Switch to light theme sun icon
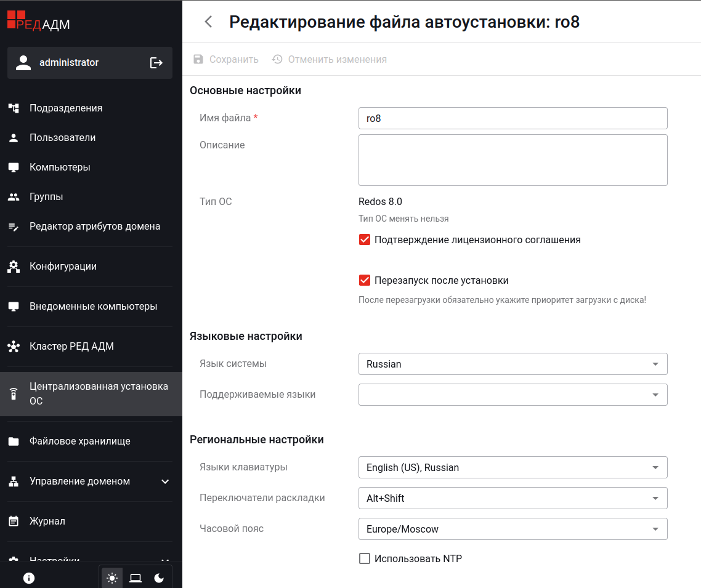 pyautogui.click(x=112, y=578)
